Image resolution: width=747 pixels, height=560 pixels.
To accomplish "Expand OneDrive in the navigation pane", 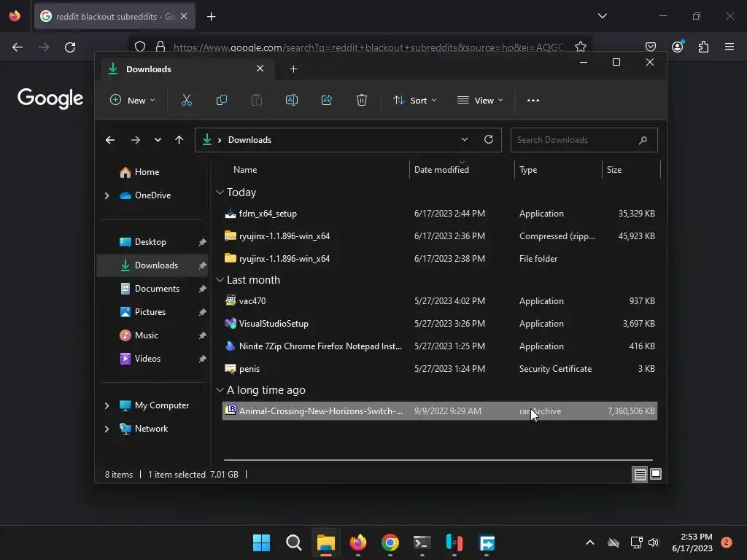I will (107, 195).
